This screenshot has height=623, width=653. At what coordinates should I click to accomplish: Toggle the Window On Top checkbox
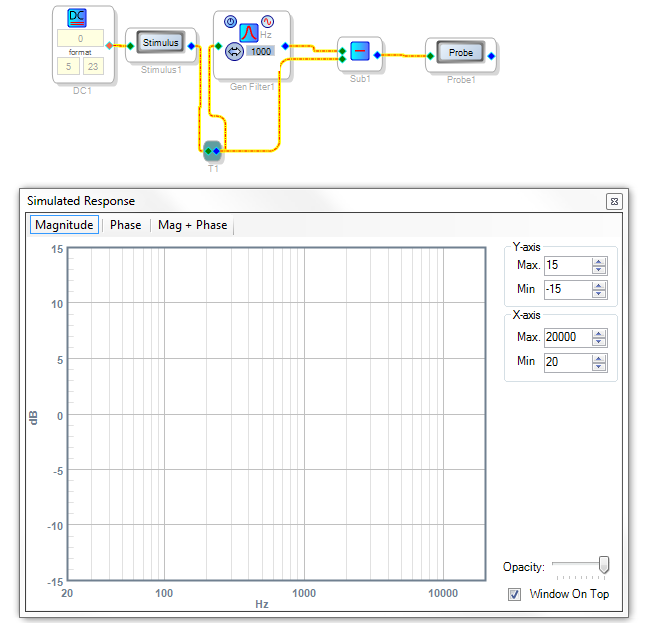point(514,594)
